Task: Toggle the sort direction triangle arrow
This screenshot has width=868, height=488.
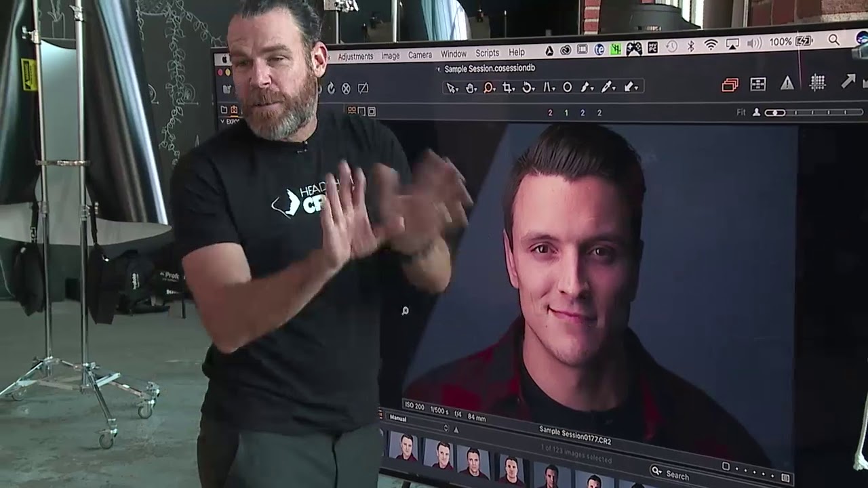Action: (456, 430)
